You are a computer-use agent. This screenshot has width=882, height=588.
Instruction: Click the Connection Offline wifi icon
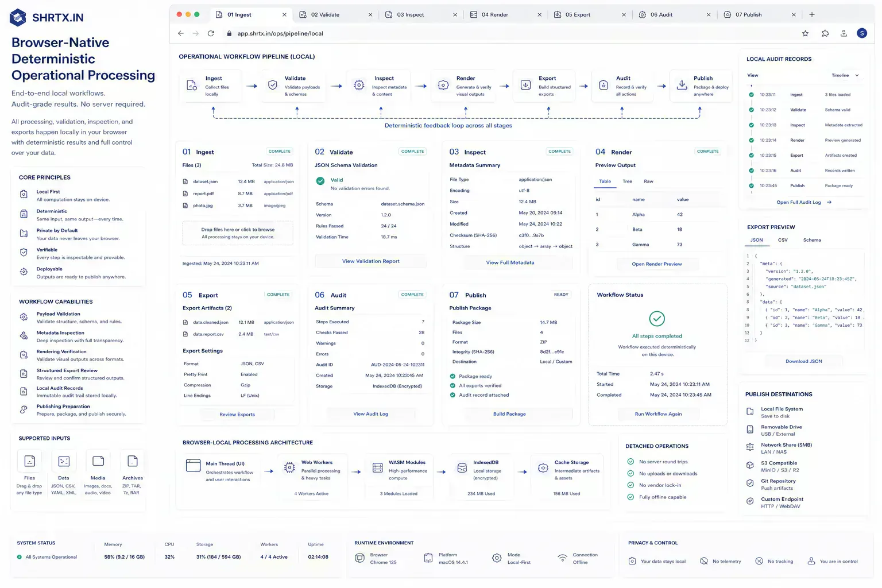click(563, 558)
